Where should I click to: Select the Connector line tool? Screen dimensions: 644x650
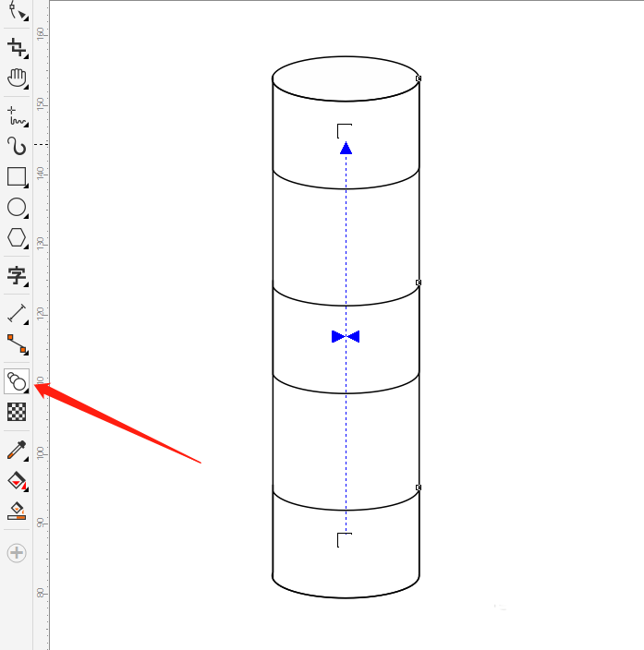[17, 344]
